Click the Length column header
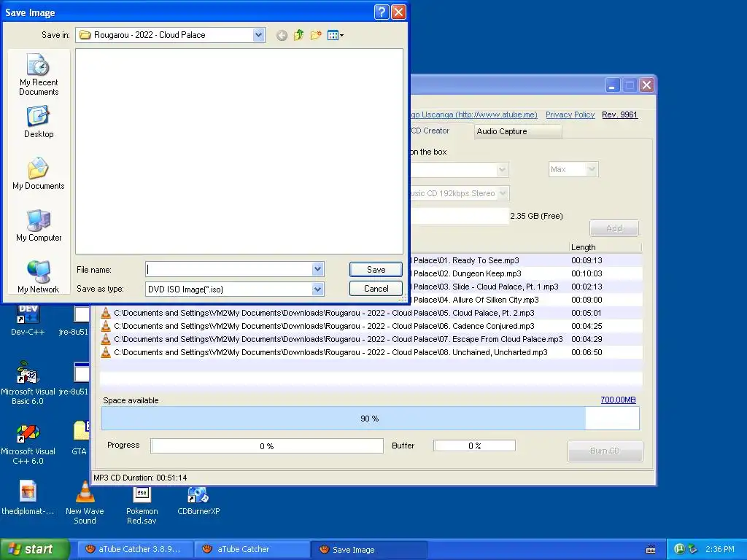Screen dimensions: 747x560 (605, 247)
